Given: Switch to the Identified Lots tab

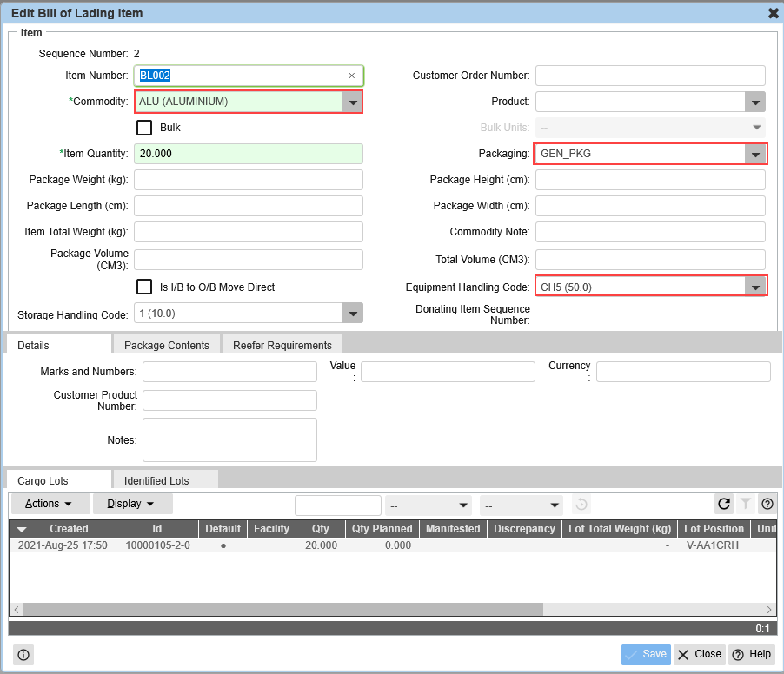Looking at the screenshot, I should (165, 480).
